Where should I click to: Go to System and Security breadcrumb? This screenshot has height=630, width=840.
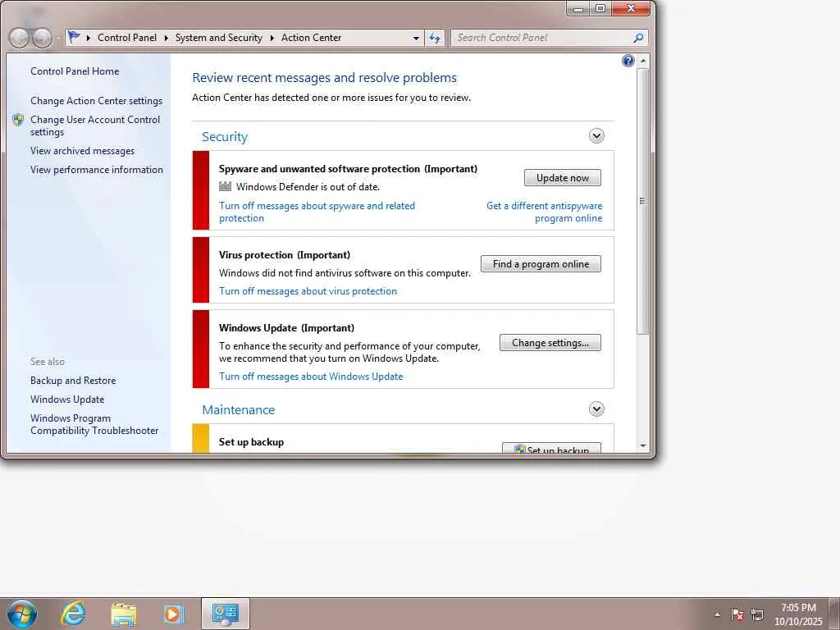[x=218, y=38]
